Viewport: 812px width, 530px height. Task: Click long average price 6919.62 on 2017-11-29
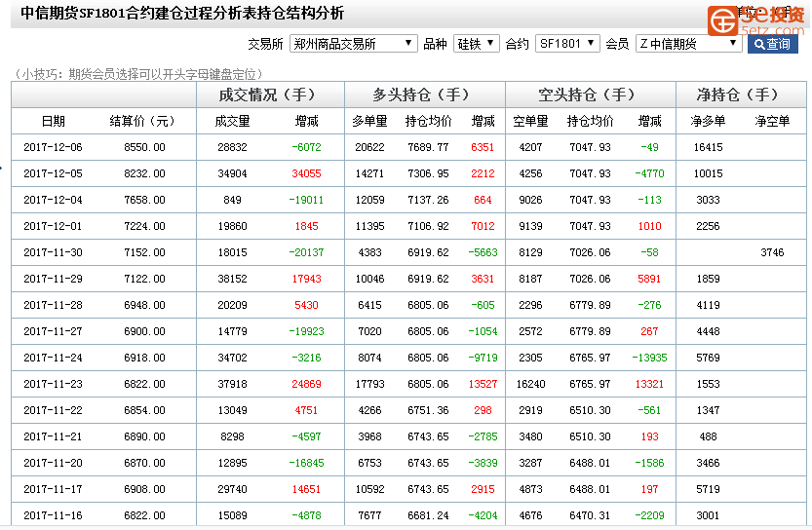428,279
